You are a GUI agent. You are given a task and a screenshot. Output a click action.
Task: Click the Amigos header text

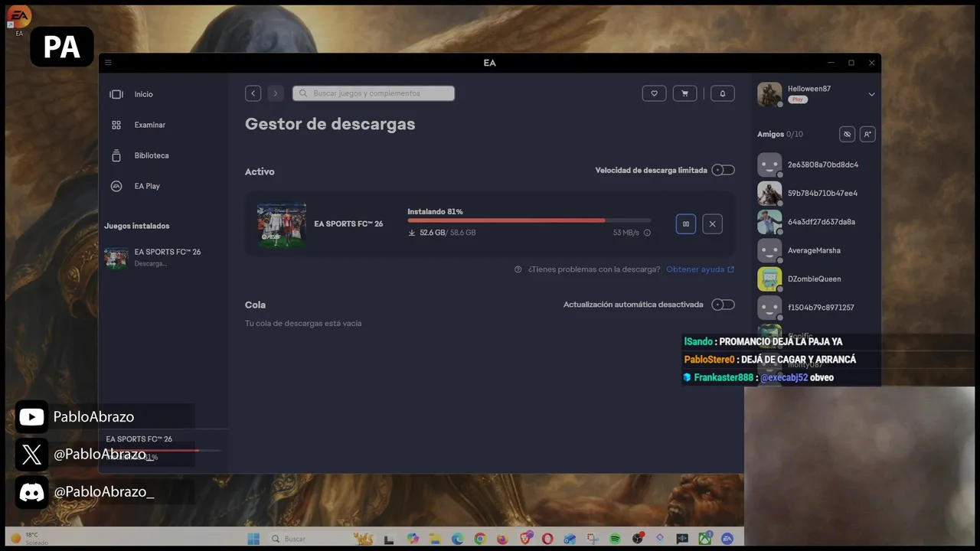point(771,134)
